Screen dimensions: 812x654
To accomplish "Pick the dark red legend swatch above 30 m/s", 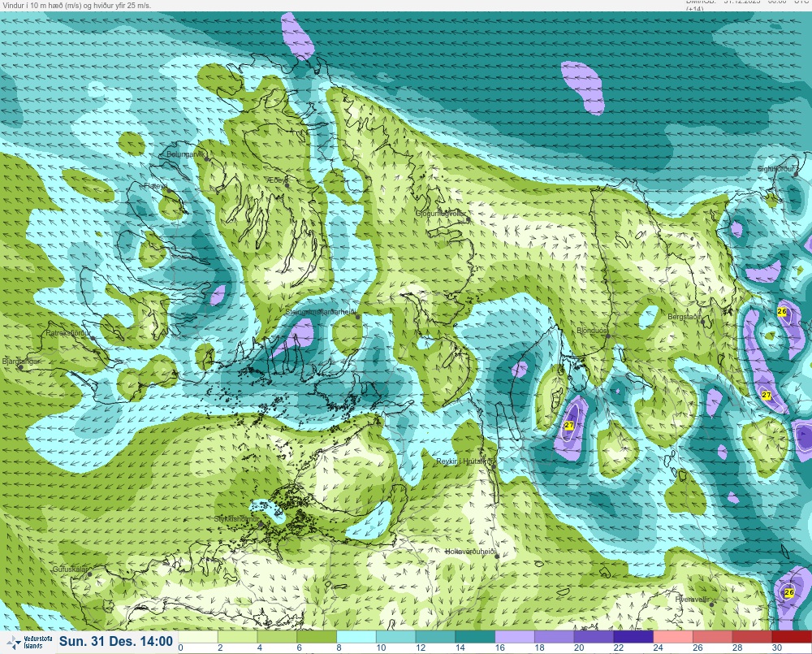I will (791, 637).
